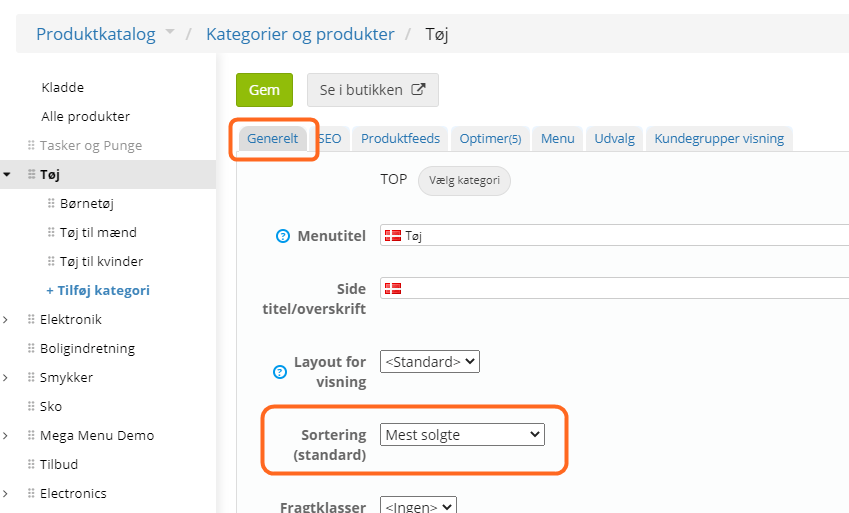Click the Danish flag in Side titel field
Viewport: 849px width, 513px height.
click(x=393, y=289)
